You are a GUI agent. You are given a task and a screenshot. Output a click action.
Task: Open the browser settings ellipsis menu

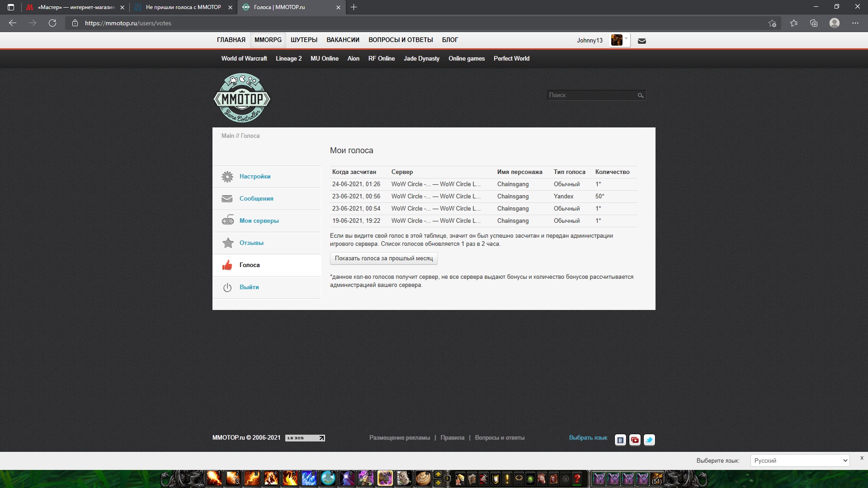tap(855, 23)
